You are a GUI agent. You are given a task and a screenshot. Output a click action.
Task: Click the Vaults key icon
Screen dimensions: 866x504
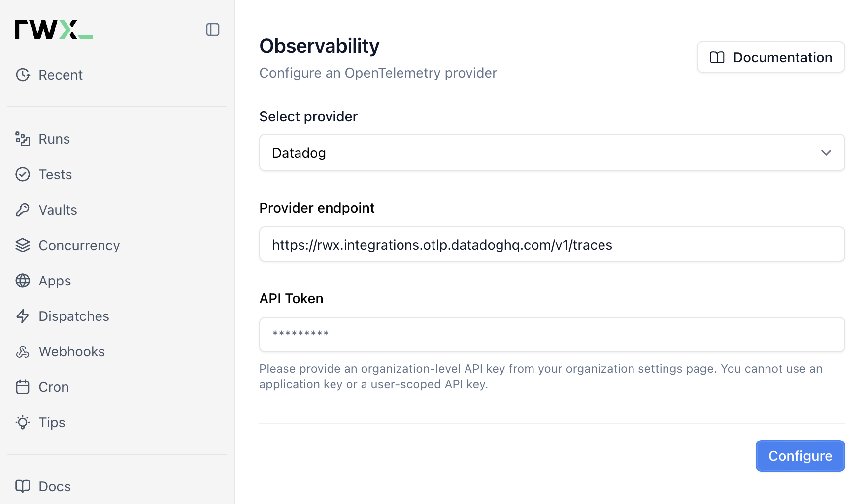coord(23,210)
